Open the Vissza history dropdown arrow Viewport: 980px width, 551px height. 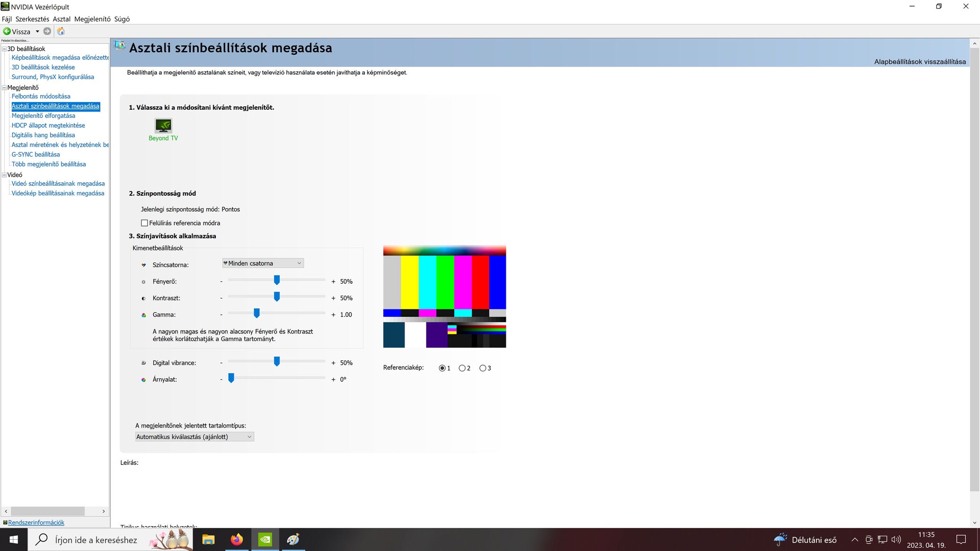coord(37,31)
